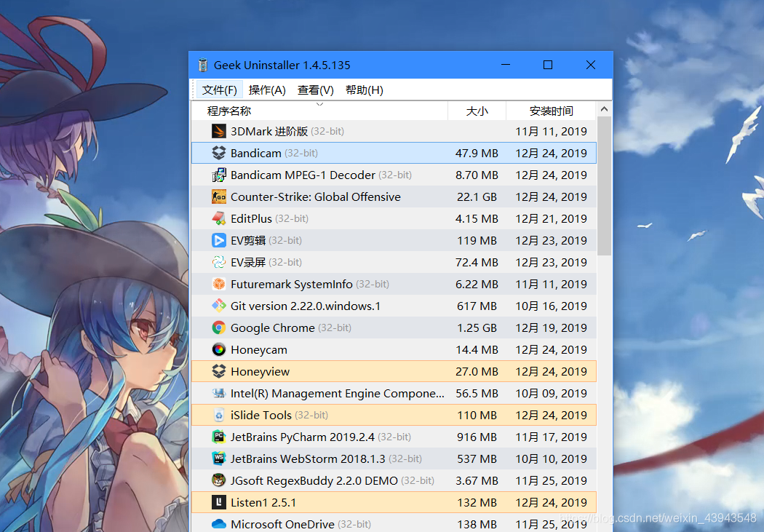Select Intel(R) Management Engine Components name

337,393
